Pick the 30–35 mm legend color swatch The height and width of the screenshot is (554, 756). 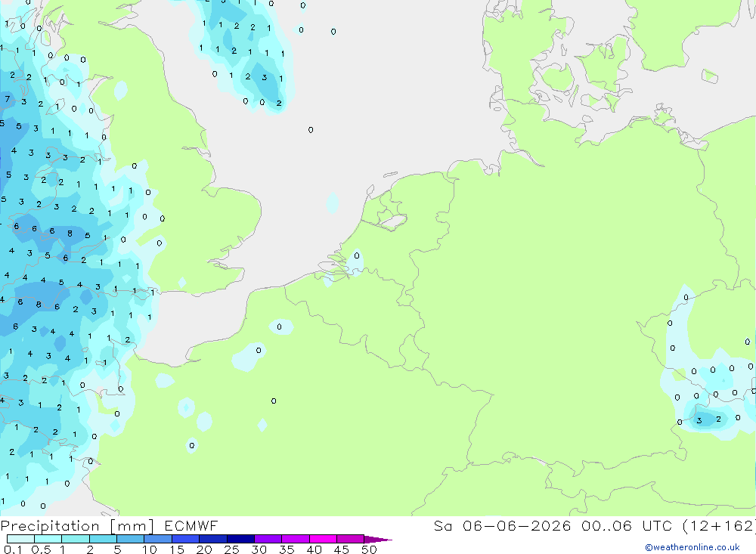[x=268, y=539]
